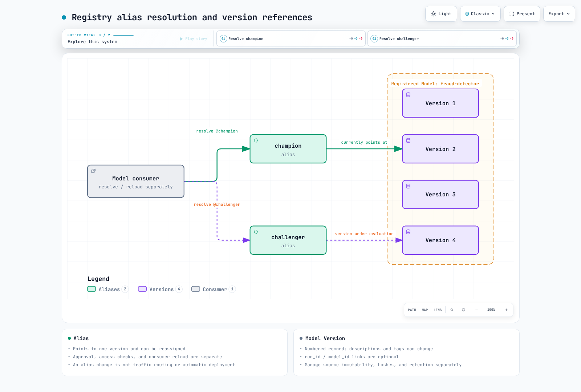Select the Version 4 node
581x392 pixels.
(440, 240)
